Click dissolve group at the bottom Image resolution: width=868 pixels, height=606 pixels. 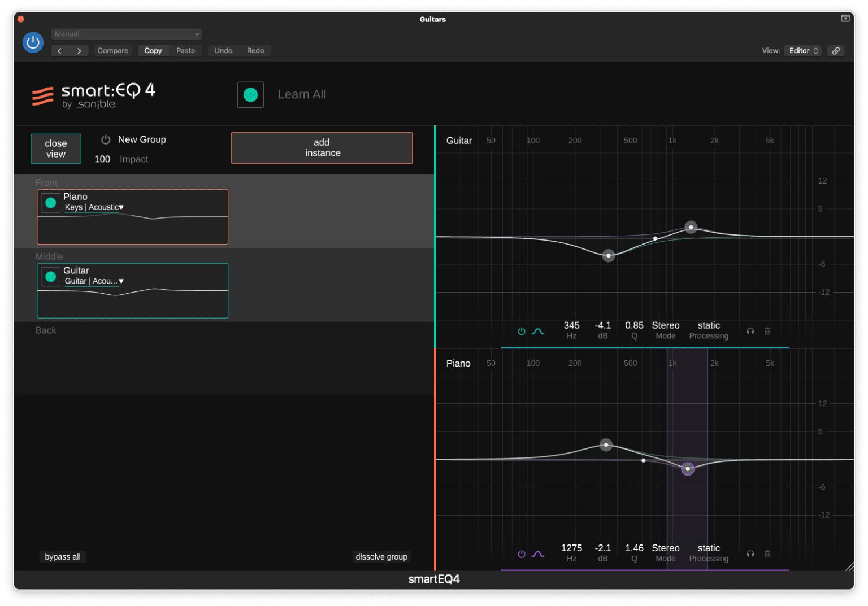[x=381, y=557]
